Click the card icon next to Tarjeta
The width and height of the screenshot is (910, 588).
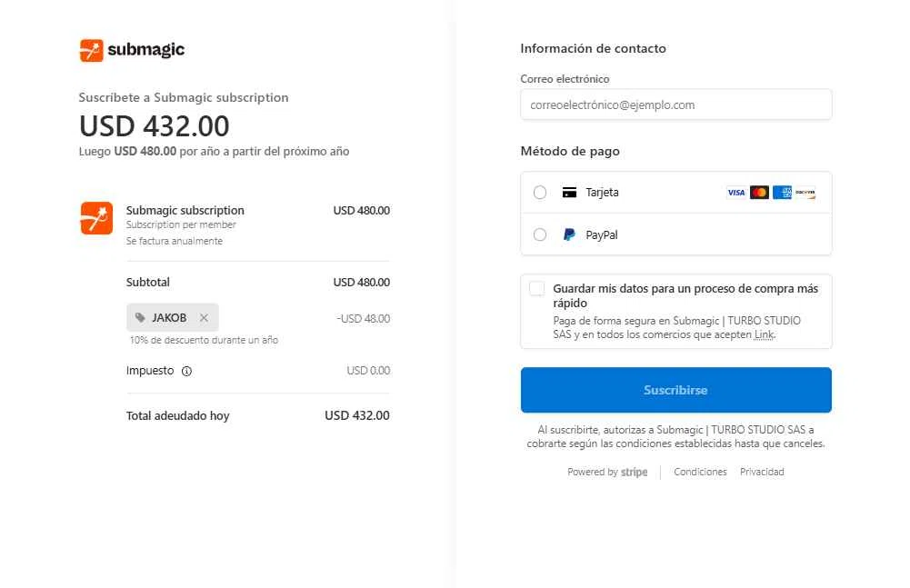[569, 193]
